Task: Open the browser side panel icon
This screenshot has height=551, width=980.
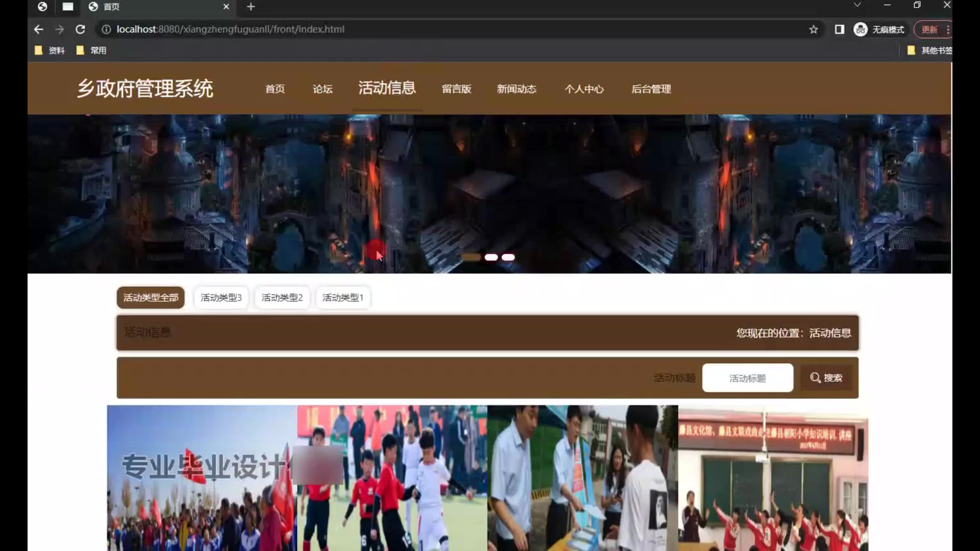Action: point(839,30)
